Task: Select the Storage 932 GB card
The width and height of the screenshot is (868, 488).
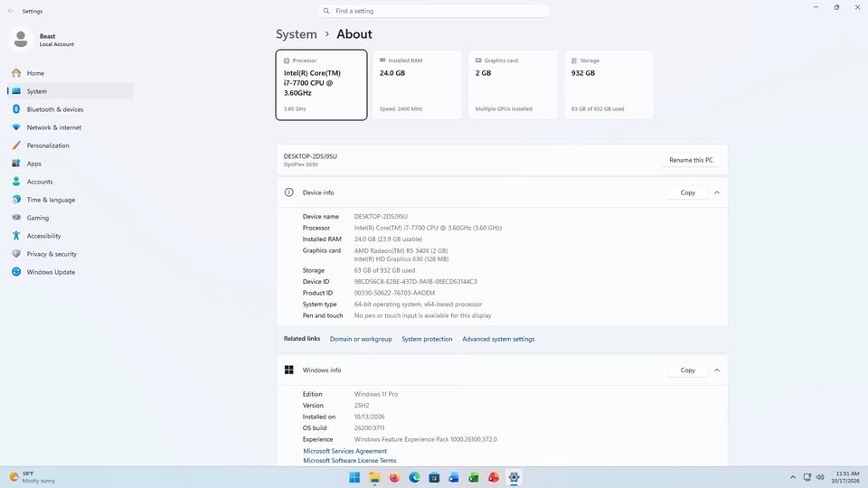Action: pyautogui.click(x=609, y=85)
